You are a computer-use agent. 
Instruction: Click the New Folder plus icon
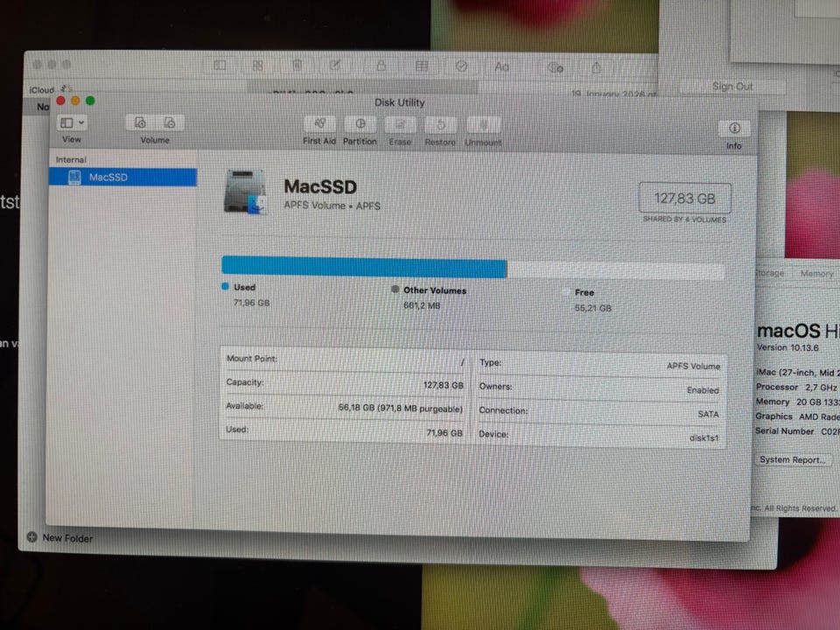point(31,536)
